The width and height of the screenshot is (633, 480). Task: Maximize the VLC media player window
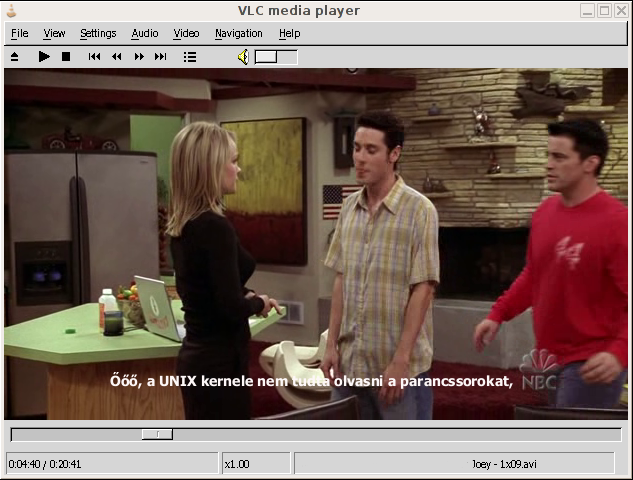click(604, 10)
